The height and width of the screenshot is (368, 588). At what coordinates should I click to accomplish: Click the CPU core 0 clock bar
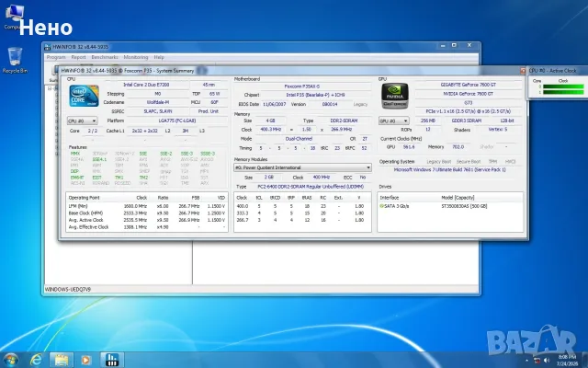(x=563, y=86)
